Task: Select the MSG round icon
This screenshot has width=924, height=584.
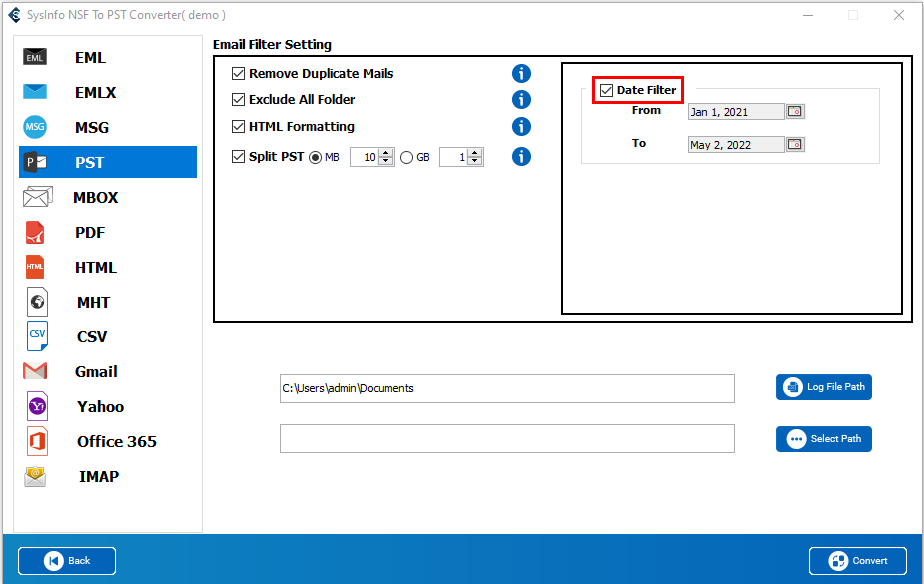Action: 35,127
